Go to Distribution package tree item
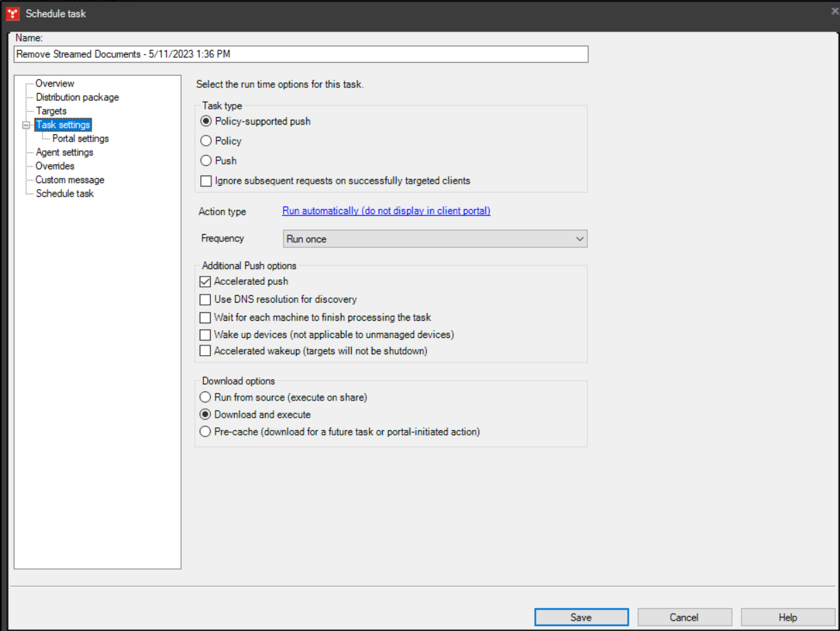840x631 pixels. click(77, 97)
